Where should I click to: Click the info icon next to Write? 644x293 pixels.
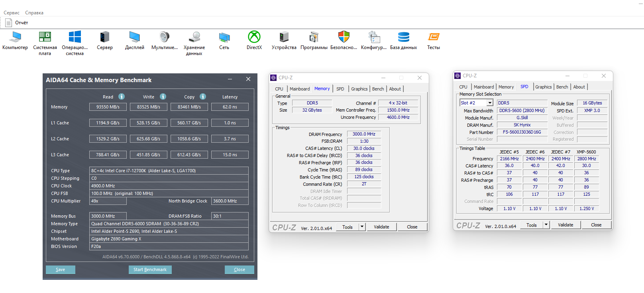coord(163,96)
